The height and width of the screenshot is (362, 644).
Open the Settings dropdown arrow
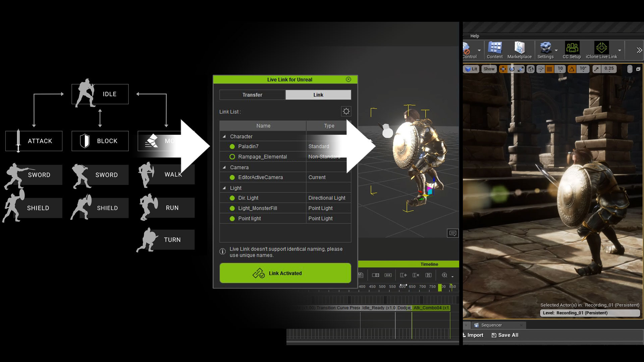556,51
